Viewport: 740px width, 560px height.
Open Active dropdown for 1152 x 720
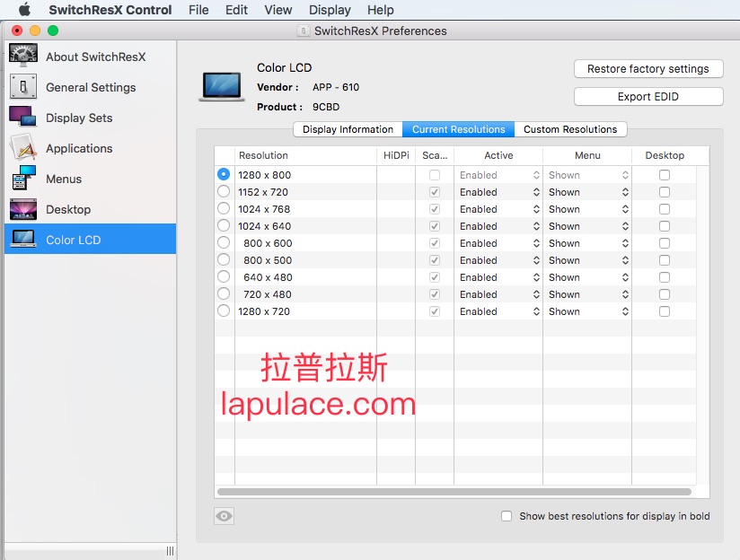[498, 192]
